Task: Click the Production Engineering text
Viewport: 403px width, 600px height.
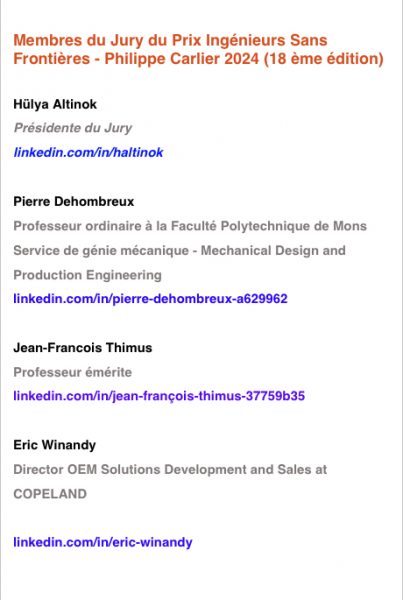Action: [x=88, y=275]
